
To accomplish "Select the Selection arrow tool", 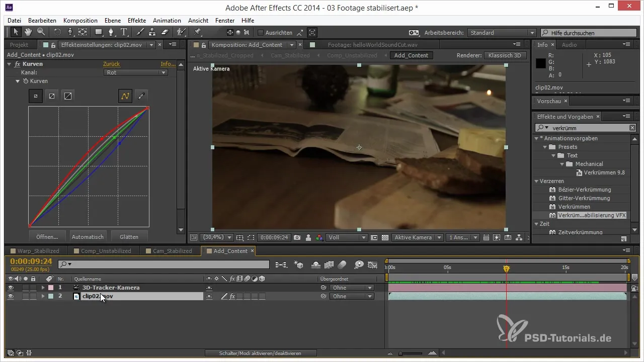I will [16, 32].
